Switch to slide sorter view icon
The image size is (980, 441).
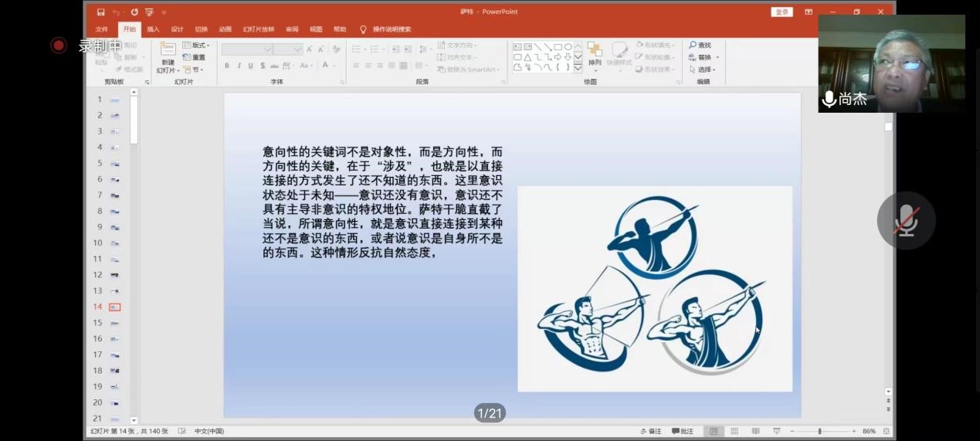734,431
